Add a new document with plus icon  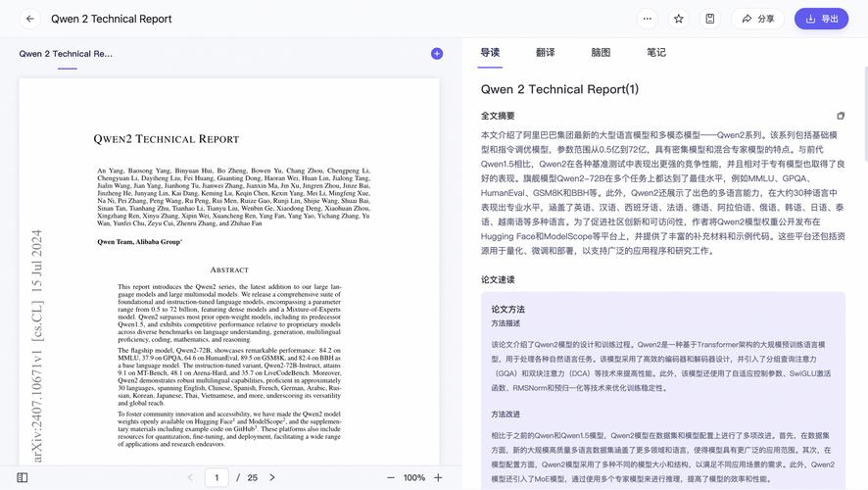click(437, 54)
